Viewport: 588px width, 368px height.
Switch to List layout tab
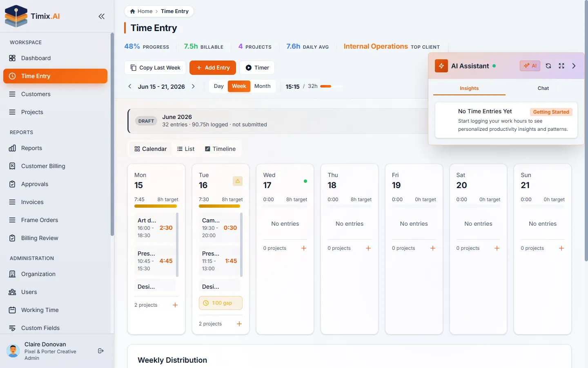186,149
